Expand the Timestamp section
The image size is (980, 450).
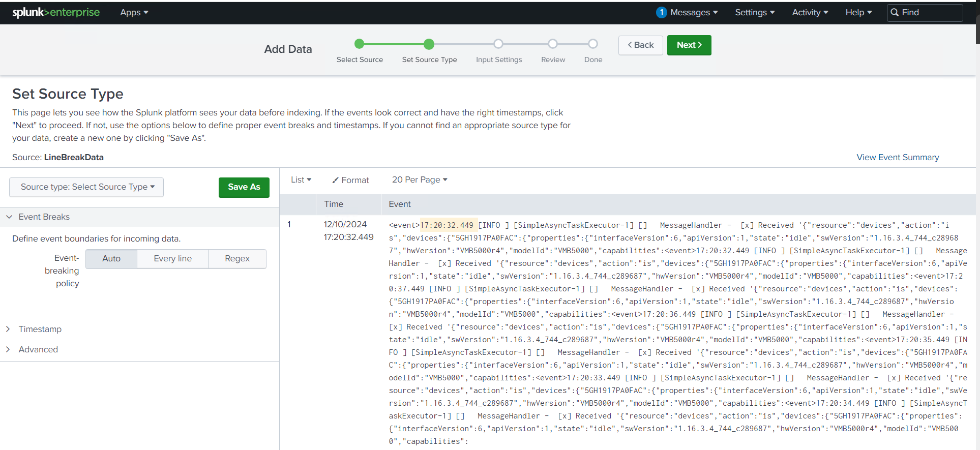point(40,329)
